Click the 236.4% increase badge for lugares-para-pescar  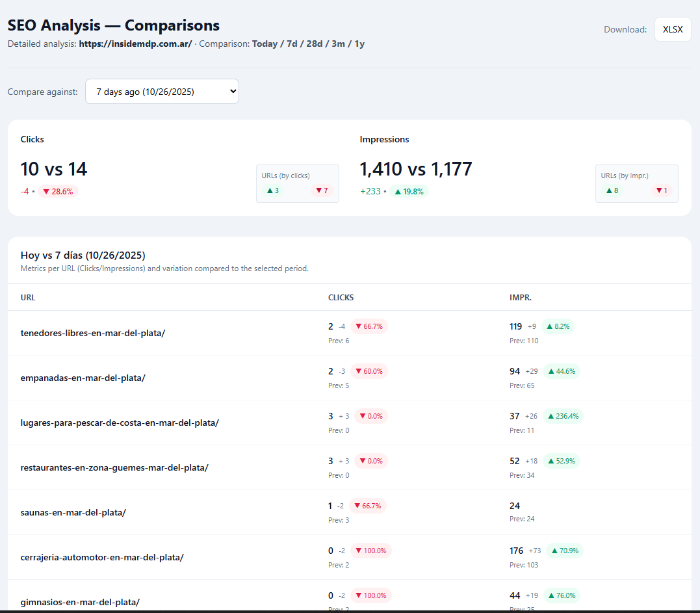[562, 415]
